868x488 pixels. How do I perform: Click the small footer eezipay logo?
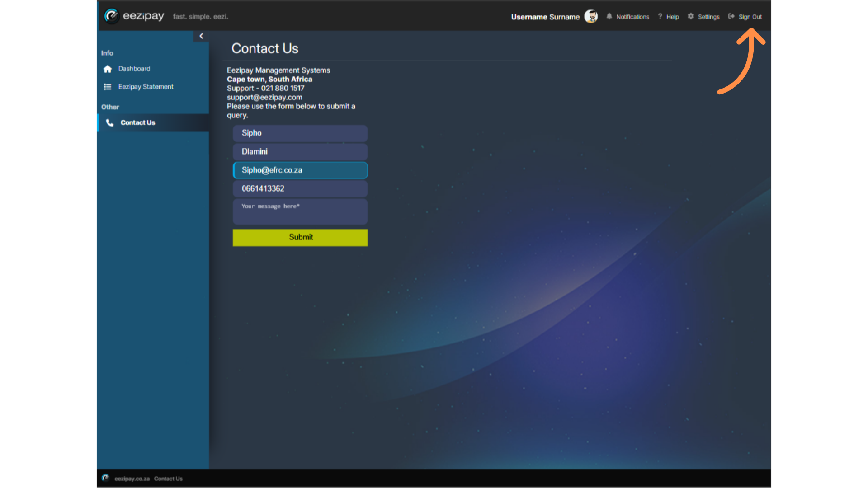pyautogui.click(x=105, y=478)
